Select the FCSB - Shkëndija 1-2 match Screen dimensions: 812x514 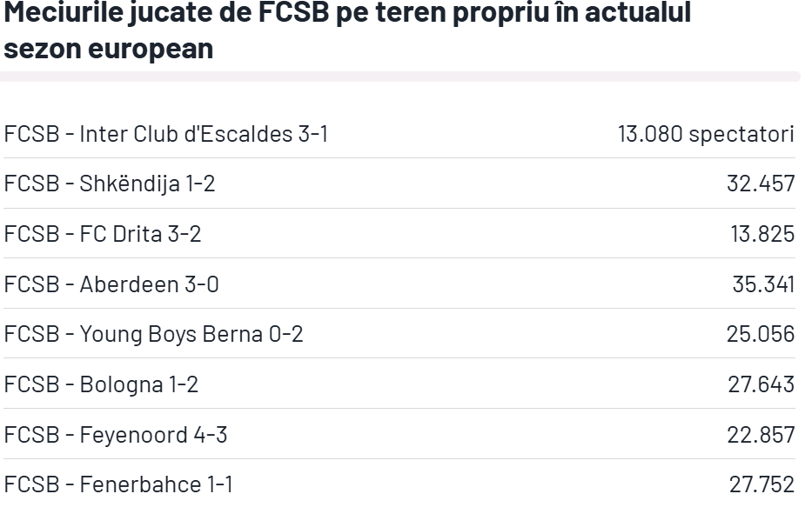[x=110, y=184]
